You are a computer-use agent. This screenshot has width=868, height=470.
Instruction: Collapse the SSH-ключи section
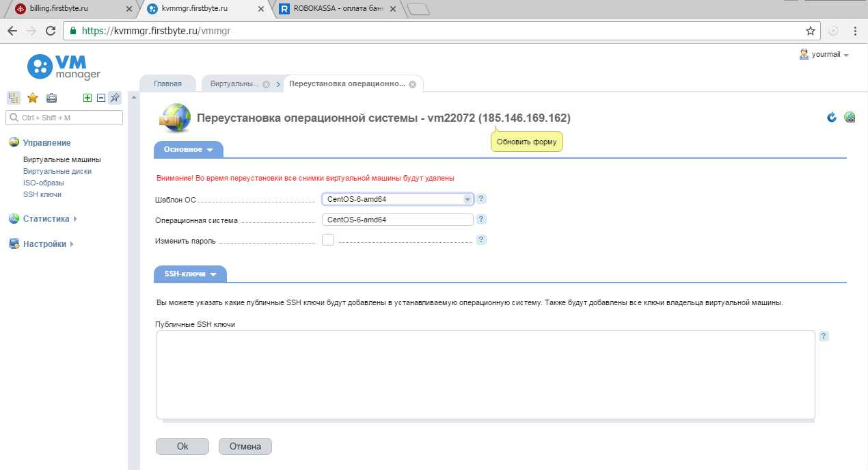pyautogui.click(x=190, y=274)
